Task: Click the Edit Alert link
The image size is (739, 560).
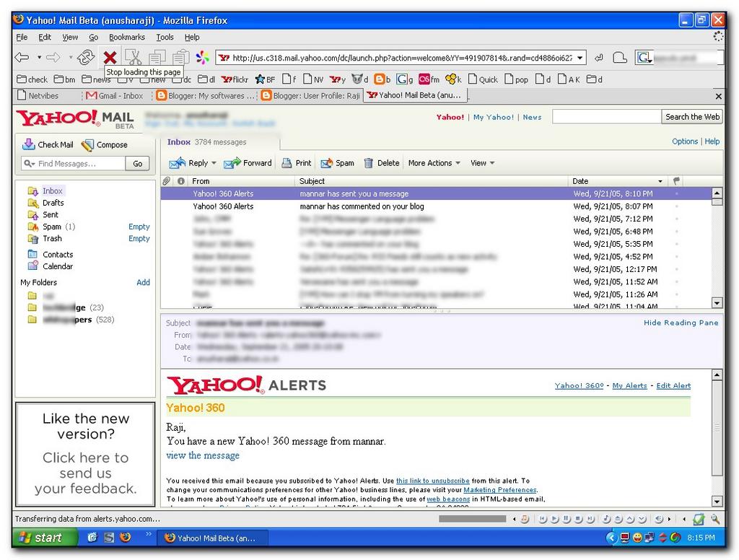Action: (x=673, y=385)
